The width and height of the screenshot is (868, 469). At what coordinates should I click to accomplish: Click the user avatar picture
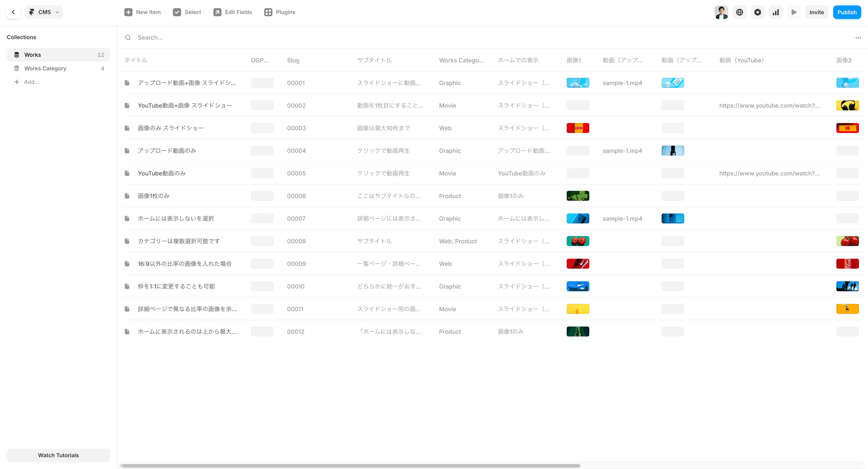[x=722, y=12]
